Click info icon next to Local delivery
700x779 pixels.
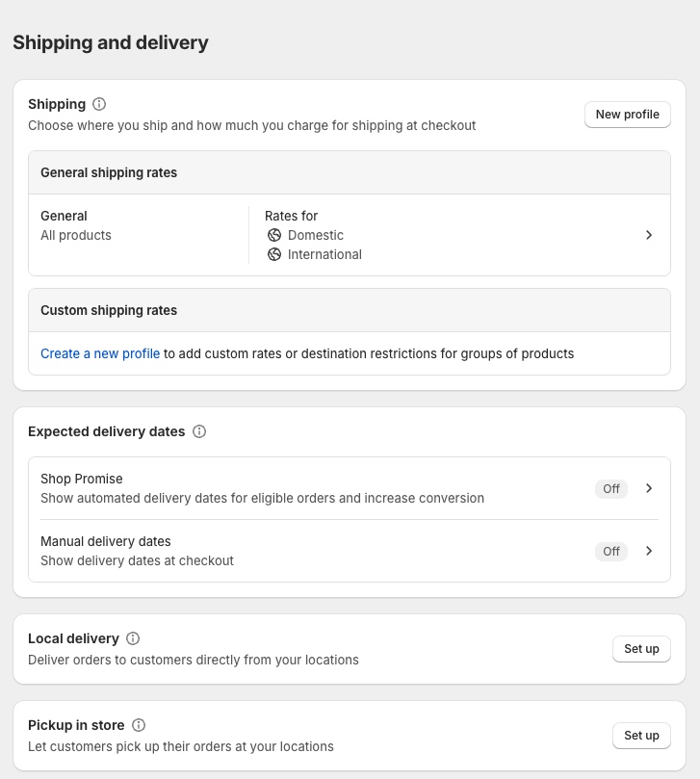[133, 638]
